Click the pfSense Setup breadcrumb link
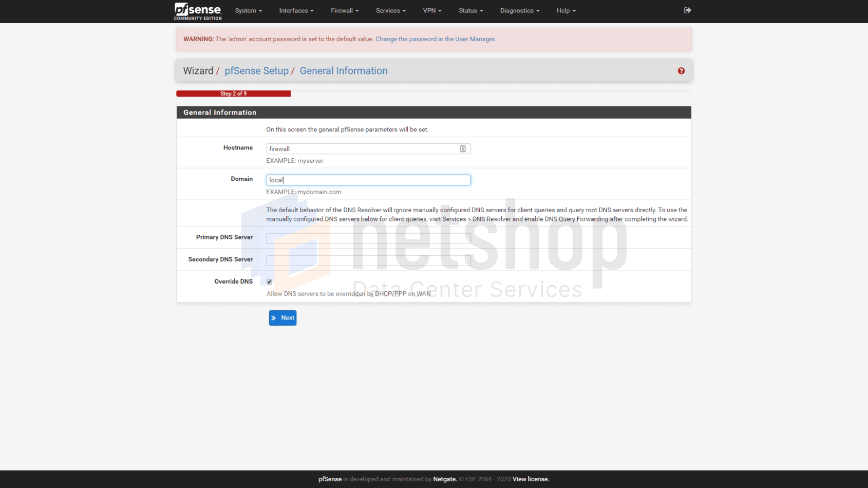868x488 pixels. [256, 70]
